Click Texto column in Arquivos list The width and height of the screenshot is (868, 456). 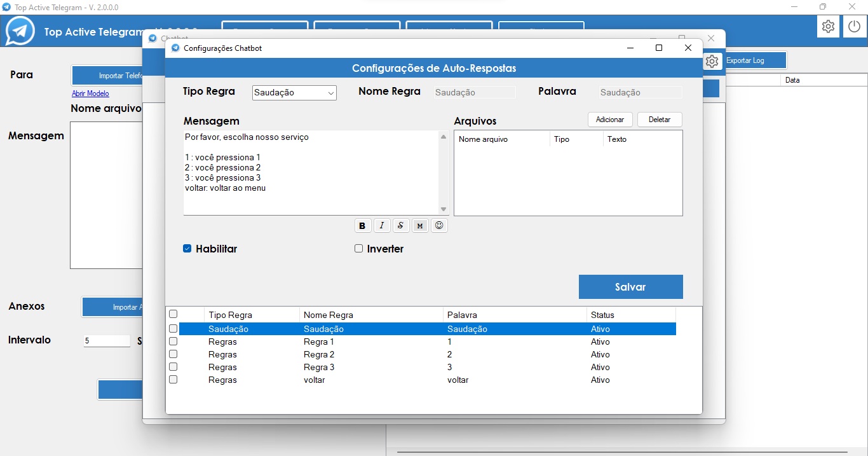pyautogui.click(x=642, y=139)
